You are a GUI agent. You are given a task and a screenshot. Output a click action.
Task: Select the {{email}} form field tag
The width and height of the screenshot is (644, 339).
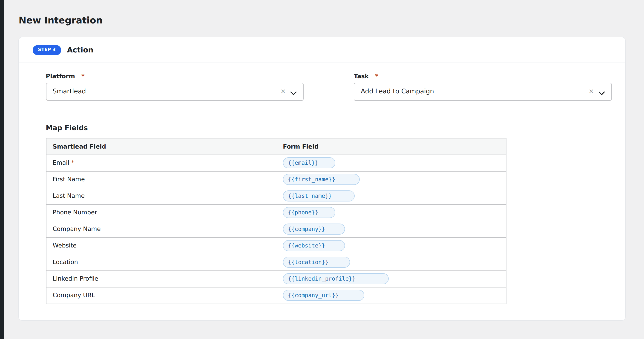pos(309,163)
